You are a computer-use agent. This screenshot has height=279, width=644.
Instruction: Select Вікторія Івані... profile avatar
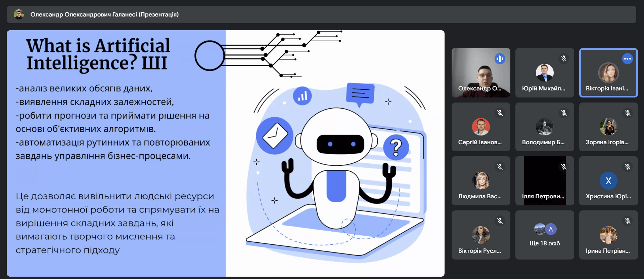[x=608, y=73]
